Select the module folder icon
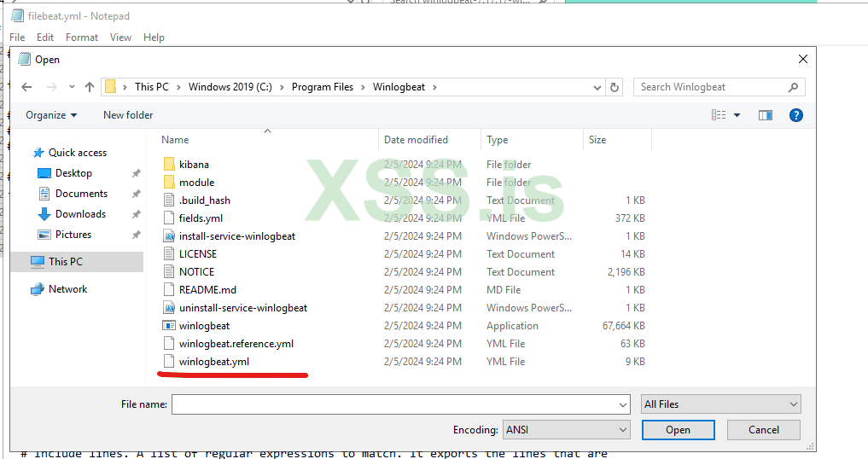 coord(169,183)
